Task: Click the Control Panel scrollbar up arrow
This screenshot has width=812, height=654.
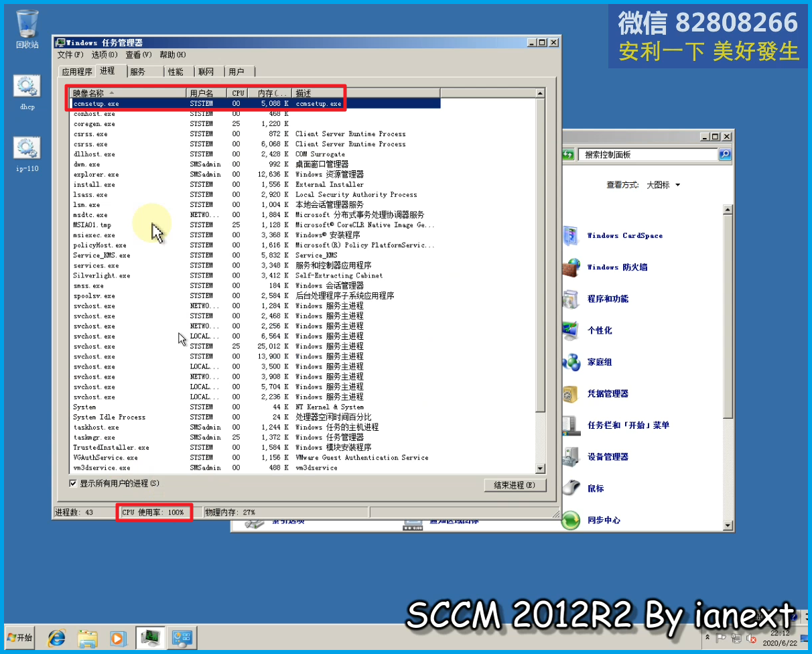Action: (x=728, y=210)
